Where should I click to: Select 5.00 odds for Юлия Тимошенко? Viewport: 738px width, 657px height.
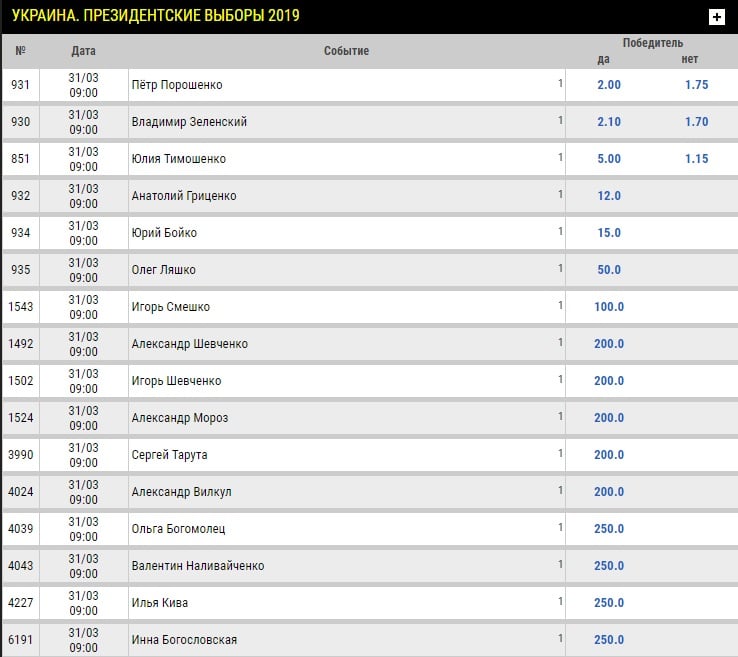(609, 159)
